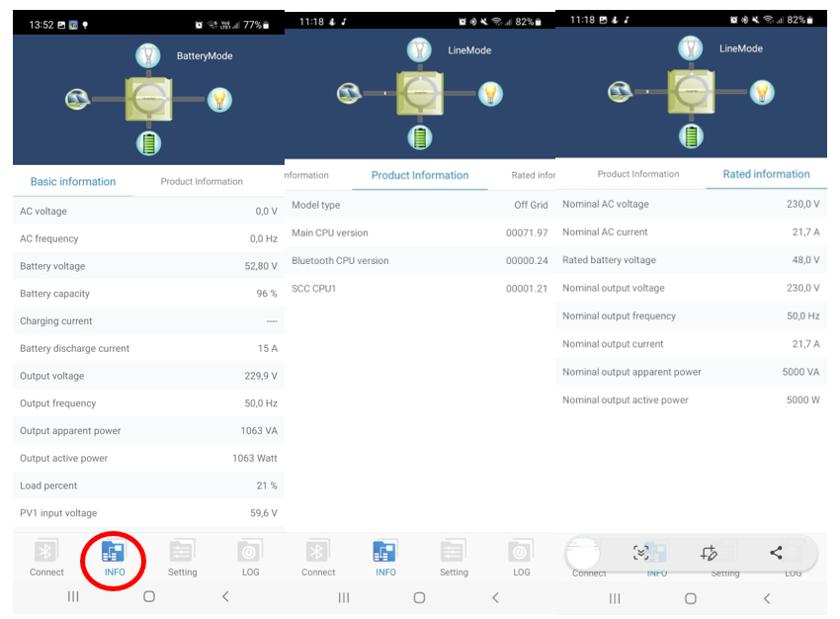840x619 pixels.
Task: Tap the utility tower icon next to BatteryMode
Action: coord(147,56)
